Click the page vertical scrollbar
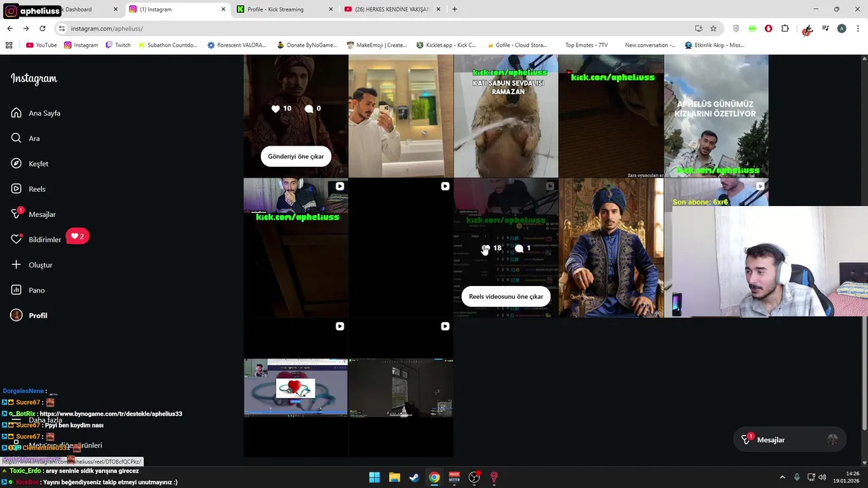 (863, 243)
